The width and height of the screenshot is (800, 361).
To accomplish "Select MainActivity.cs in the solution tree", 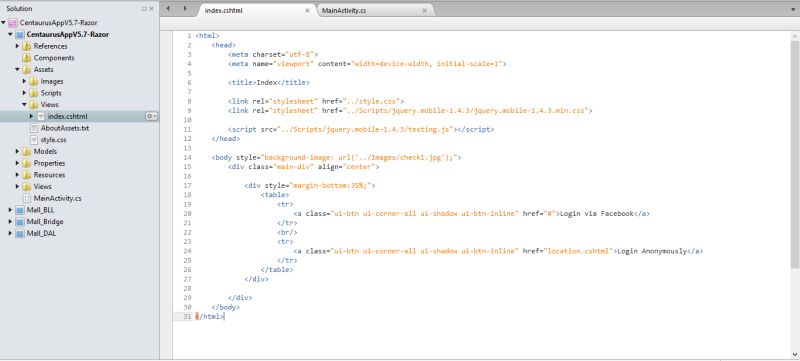I will (x=58, y=198).
